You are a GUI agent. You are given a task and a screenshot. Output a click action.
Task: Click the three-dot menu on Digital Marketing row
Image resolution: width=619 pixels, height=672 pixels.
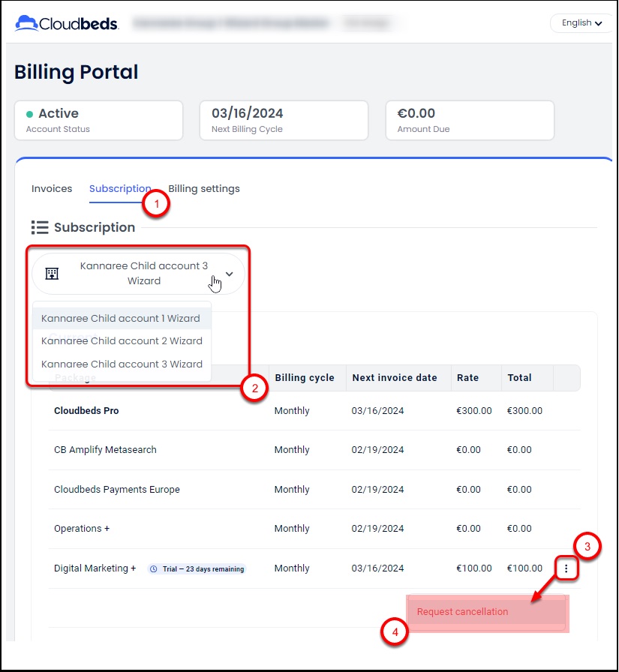tap(566, 568)
